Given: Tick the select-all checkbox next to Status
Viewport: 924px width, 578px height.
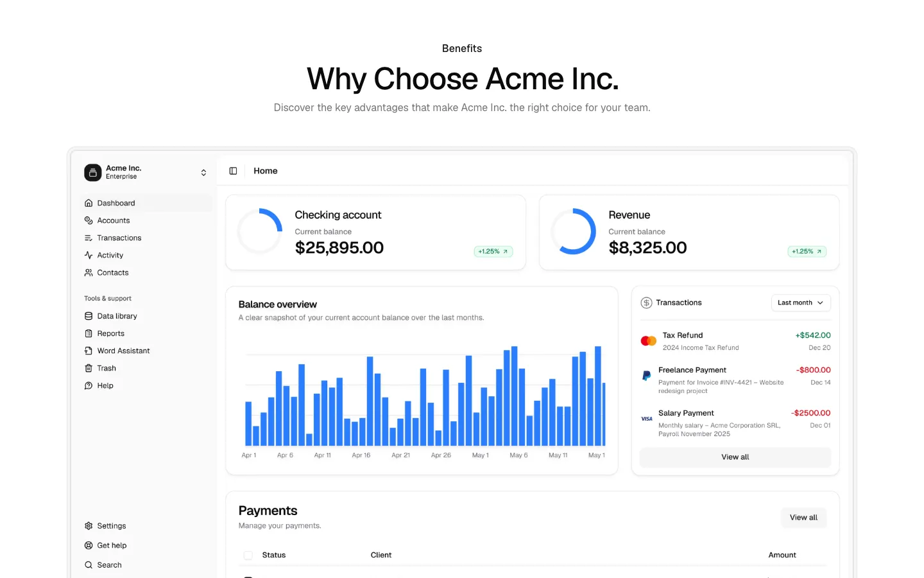Looking at the screenshot, I should 248,555.
